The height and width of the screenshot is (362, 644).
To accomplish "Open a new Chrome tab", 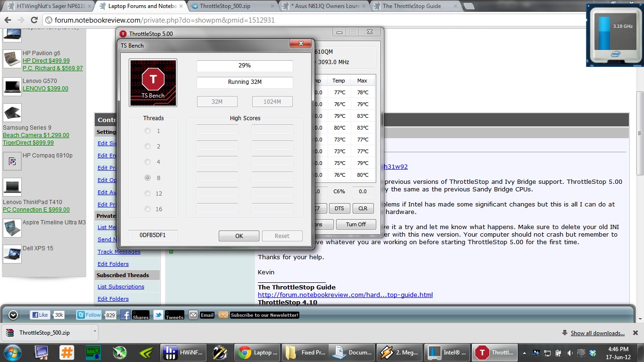I will [x=469, y=6].
